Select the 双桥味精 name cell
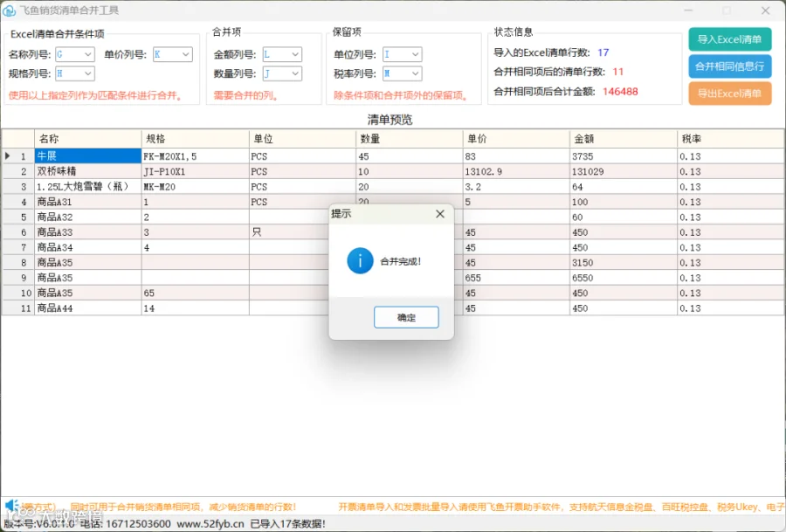The image size is (786, 532). click(x=88, y=171)
